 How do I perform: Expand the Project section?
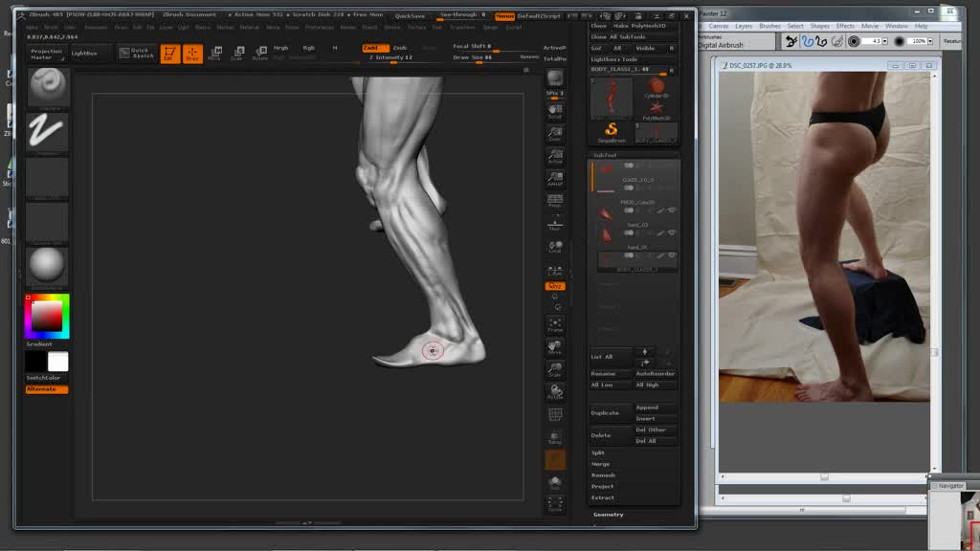pos(603,487)
